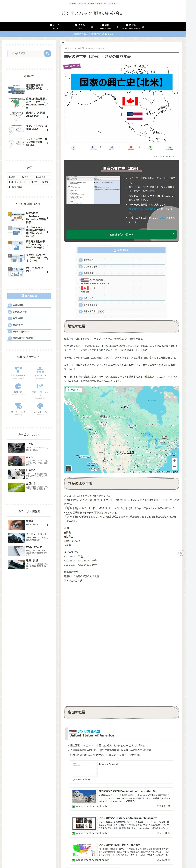Open the Microsoft サービス規約 link
The width and height of the screenshot is (196, 868).
(x=142, y=209)
